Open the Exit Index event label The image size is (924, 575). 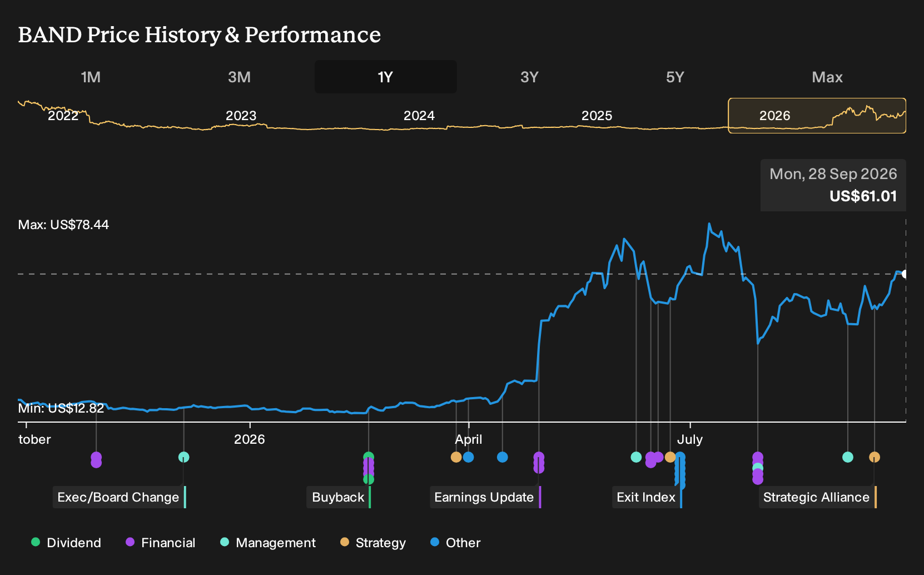647,497
